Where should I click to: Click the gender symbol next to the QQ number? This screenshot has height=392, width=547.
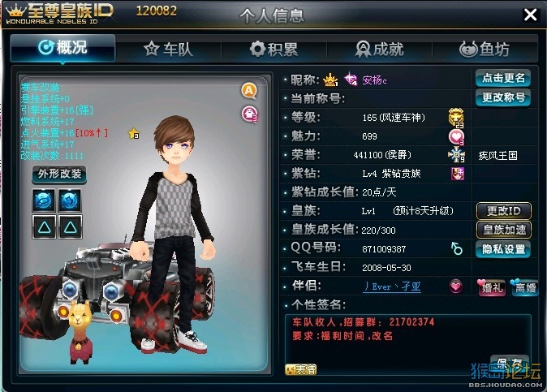pyautogui.click(x=456, y=248)
